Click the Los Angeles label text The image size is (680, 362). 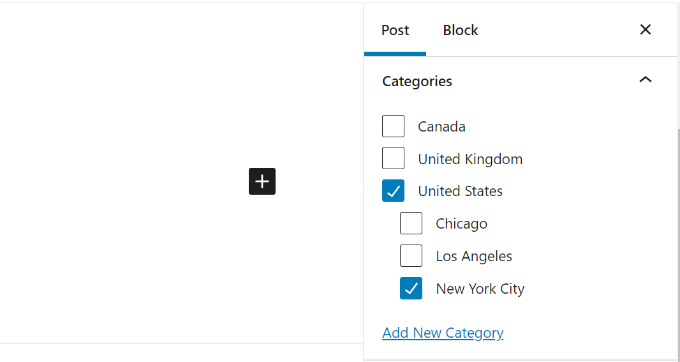point(474,256)
